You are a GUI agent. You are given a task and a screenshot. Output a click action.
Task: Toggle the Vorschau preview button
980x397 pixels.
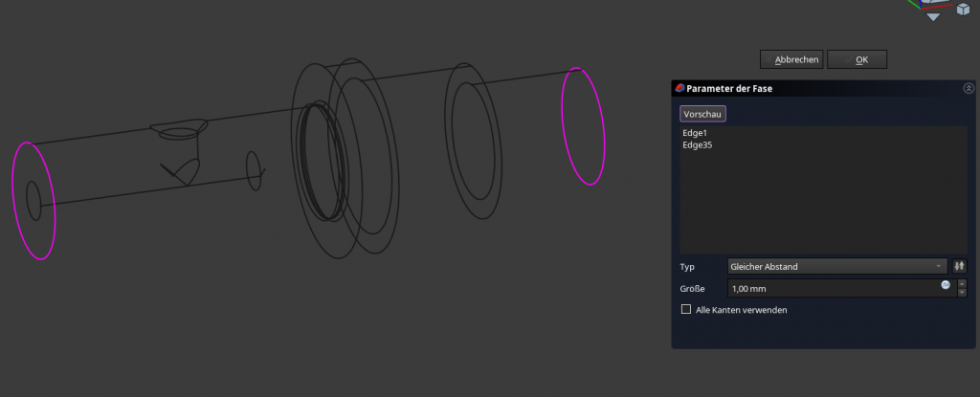pos(702,114)
